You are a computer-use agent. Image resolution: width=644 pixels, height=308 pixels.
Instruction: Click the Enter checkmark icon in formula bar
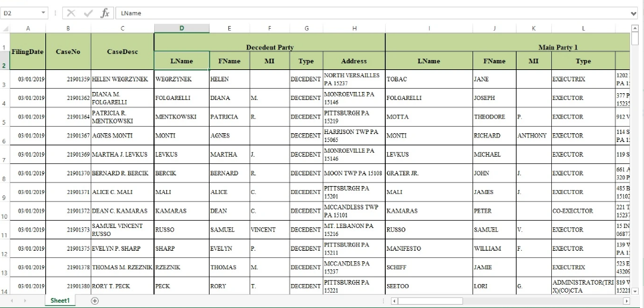pyautogui.click(x=88, y=13)
